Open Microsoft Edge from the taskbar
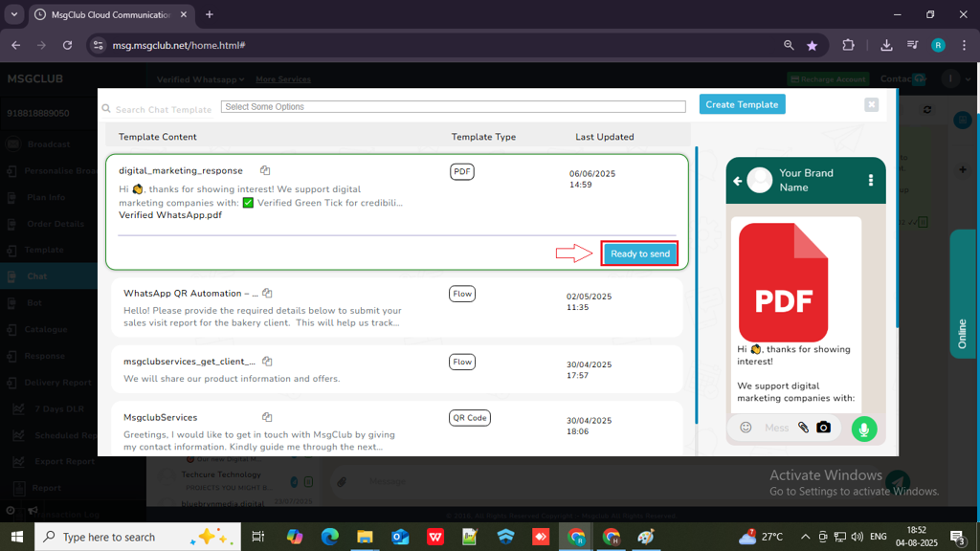Image resolution: width=980 pixels, height=551 pixels. [x=329, y=537]
